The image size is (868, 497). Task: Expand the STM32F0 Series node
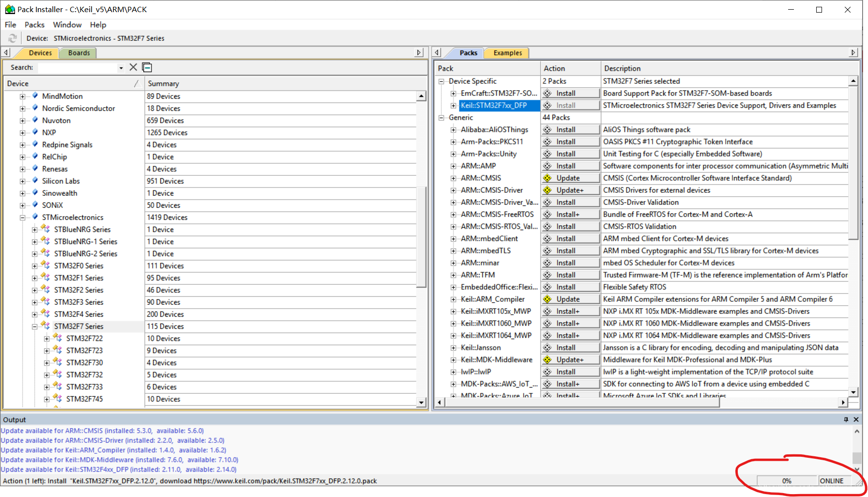tap(34, 266)
